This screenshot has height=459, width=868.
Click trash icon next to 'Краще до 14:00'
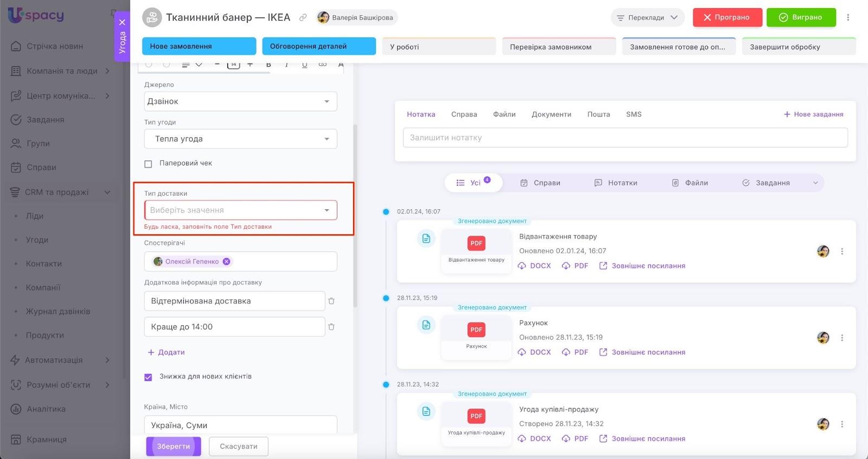pos(331,327)
